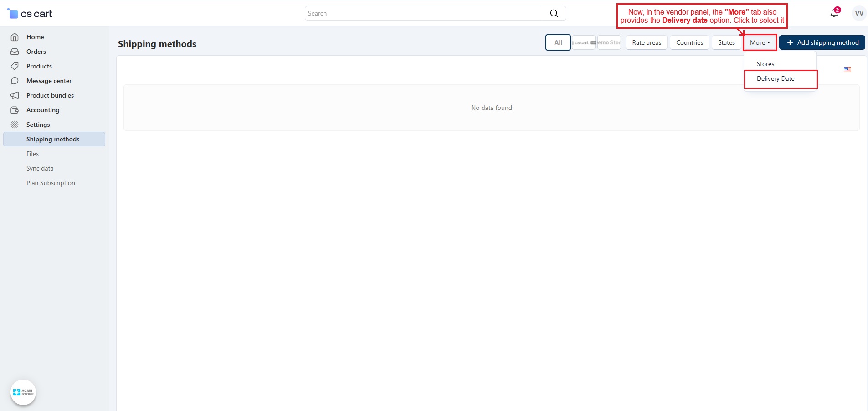868x411 pixels.
Task: Click the Product bundles megaphone icon
Action: pos(15,95)
